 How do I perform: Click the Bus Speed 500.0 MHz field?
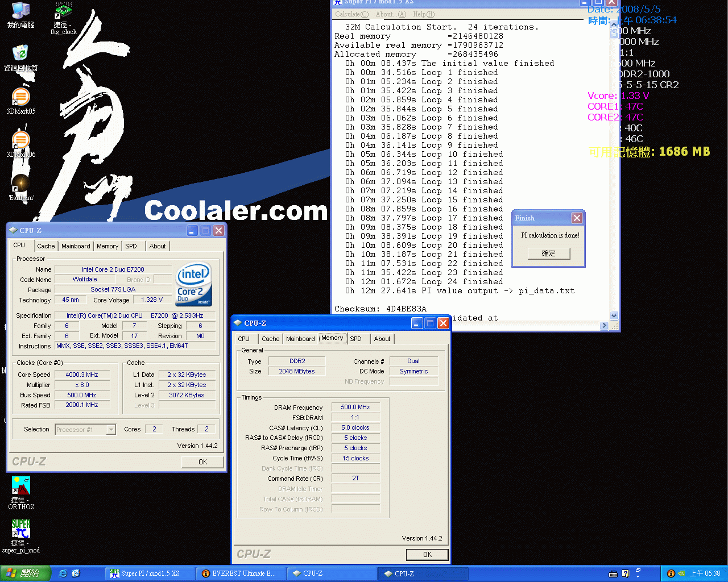(x=82, y=395)
